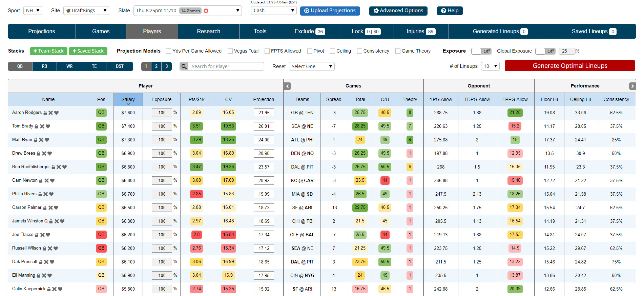Switch to the Injuries tab
Screen dimensions: 644x296
point(421,32)
